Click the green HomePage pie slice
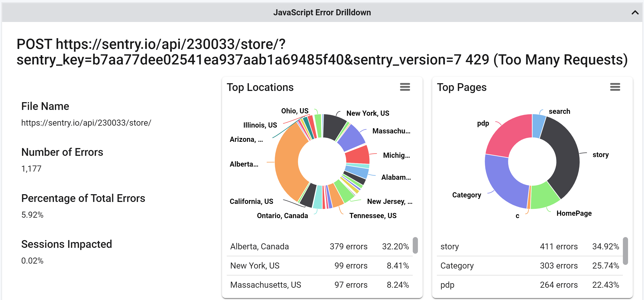The height and width of the screenshot is (300, 644). (x=544, y=196)
